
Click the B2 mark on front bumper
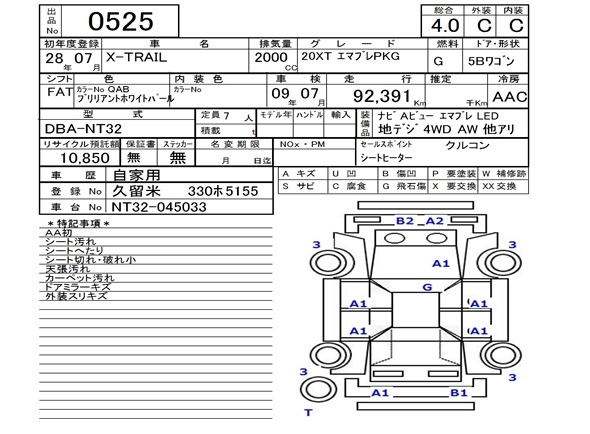pyautogui.click(x=404, y=221)
